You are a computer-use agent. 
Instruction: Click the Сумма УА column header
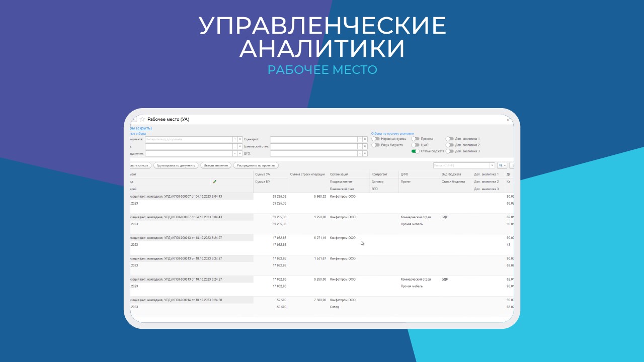point(263,174)
